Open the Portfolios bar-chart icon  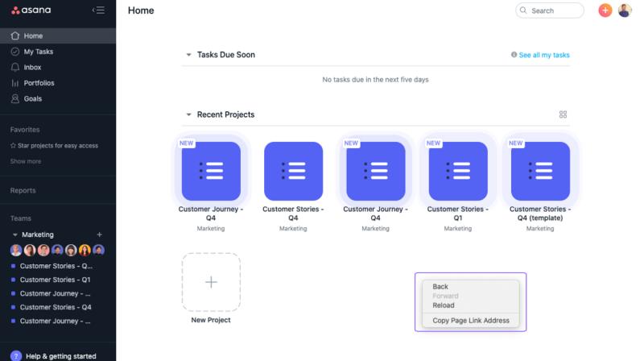(15, 83)
